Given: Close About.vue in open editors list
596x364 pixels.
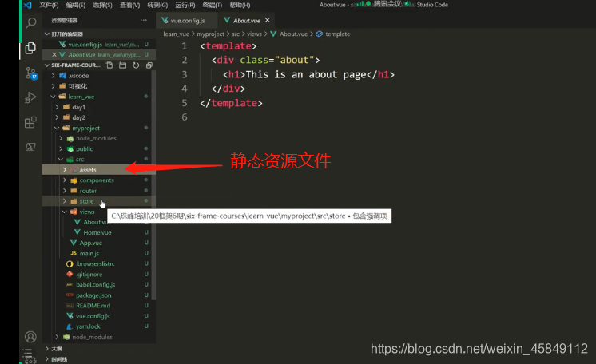Looking at the screenshot, I should tap(54, 55).
